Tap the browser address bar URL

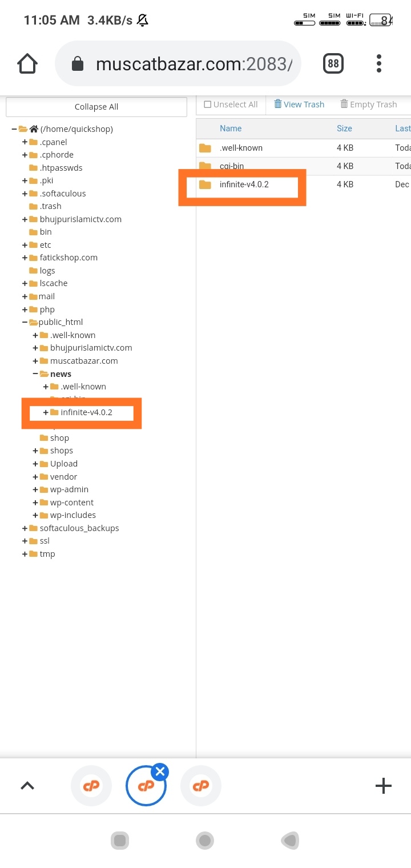point(194,63)
